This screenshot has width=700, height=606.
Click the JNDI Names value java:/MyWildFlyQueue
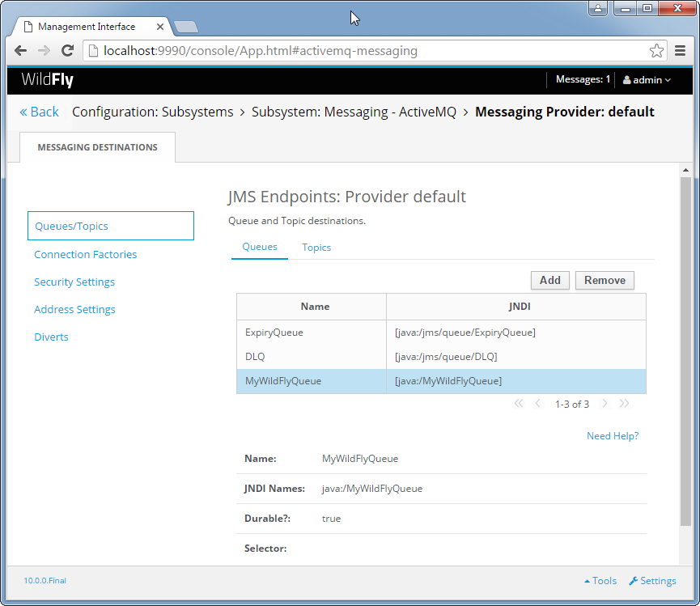[372, 489]
